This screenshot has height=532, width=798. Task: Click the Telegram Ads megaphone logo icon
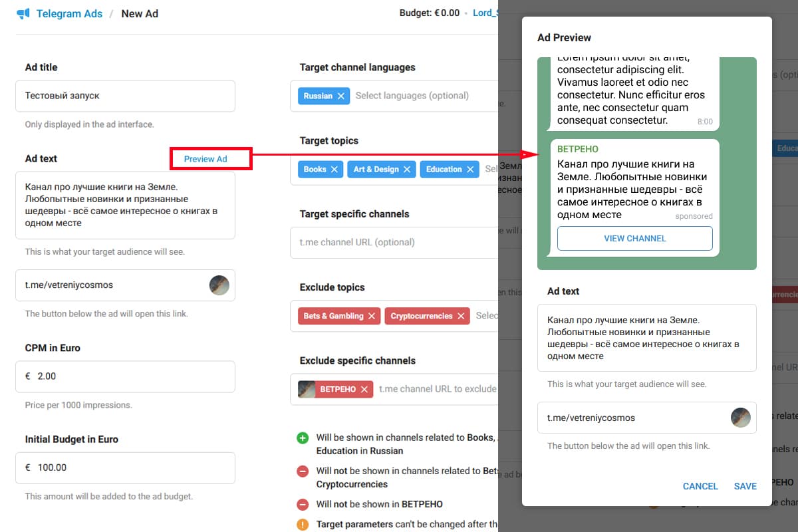[x=23, y=14]
